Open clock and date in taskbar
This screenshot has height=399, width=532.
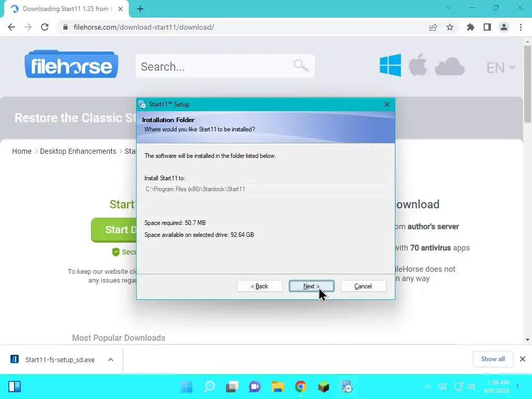(x=496, y=387)
